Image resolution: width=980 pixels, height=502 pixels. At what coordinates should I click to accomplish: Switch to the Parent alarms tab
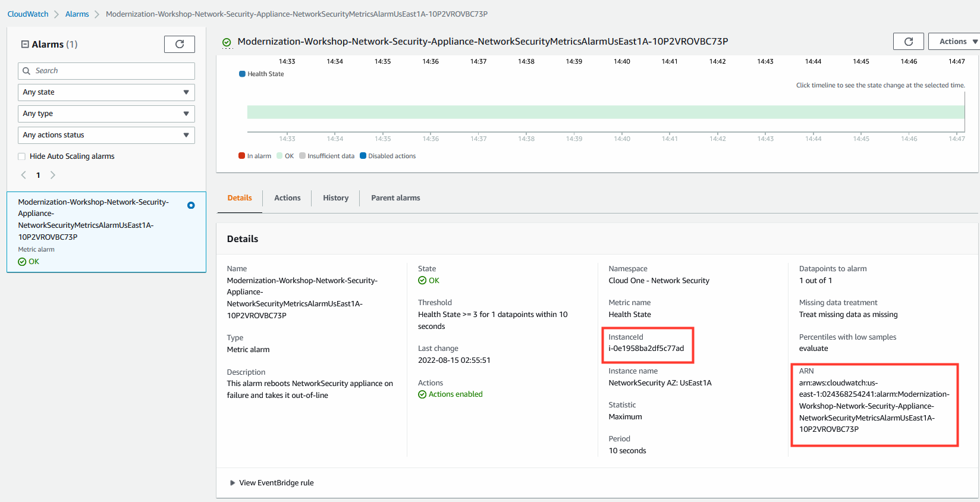tap(395, 198)
